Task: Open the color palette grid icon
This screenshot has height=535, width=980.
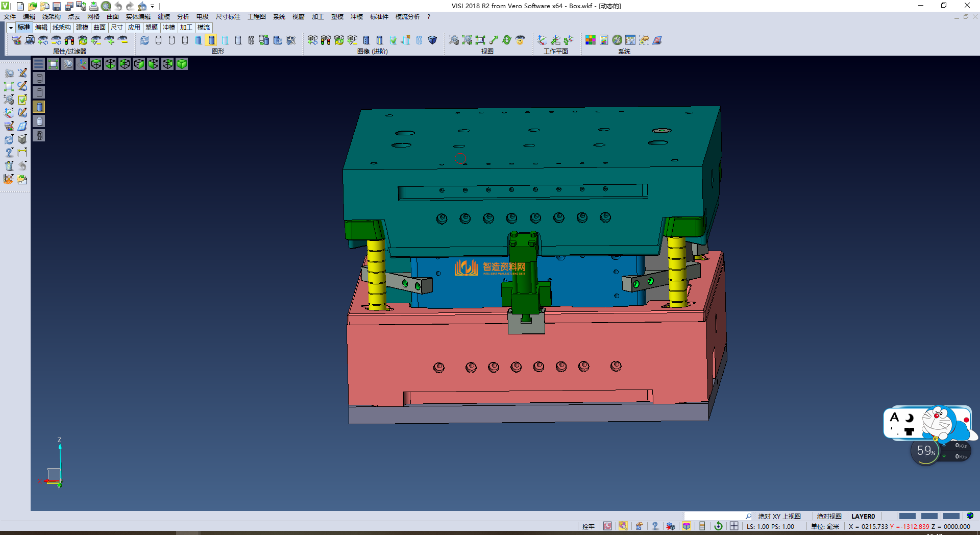Action: (590, 40)
